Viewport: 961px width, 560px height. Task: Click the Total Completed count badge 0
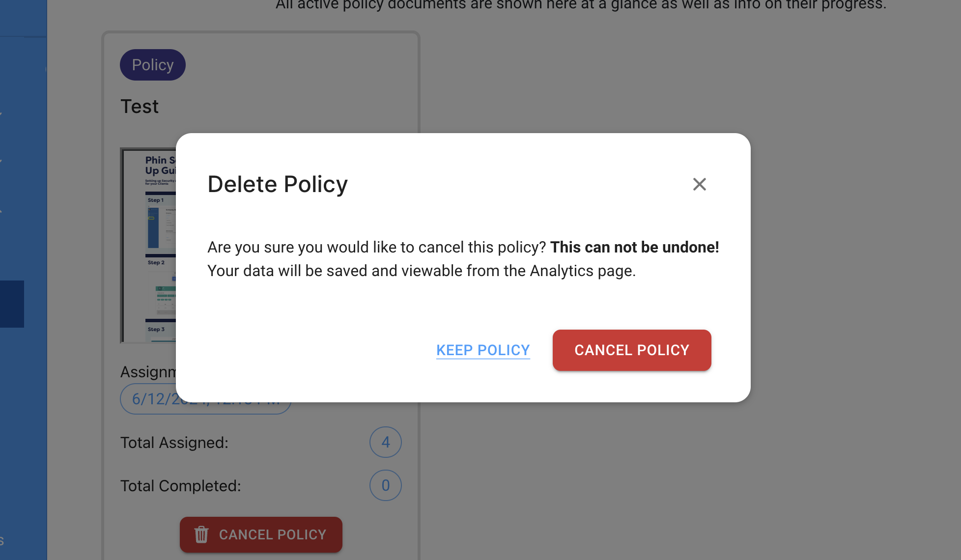pos(386,485)
